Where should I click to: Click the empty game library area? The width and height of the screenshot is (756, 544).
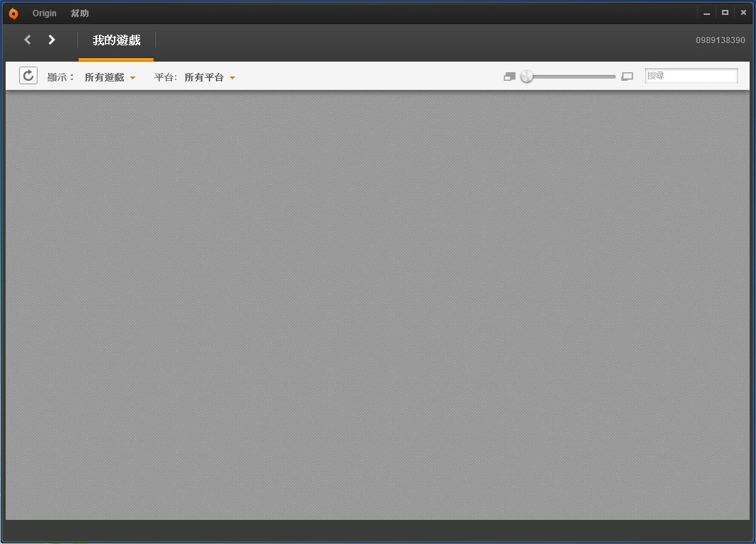pyautogui.click(x=377, y=305)
